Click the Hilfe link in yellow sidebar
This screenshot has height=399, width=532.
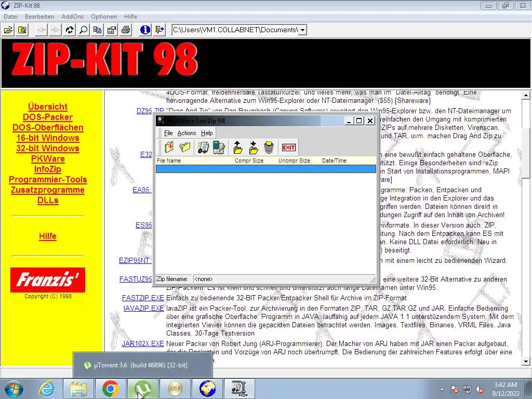click(48, 236)
